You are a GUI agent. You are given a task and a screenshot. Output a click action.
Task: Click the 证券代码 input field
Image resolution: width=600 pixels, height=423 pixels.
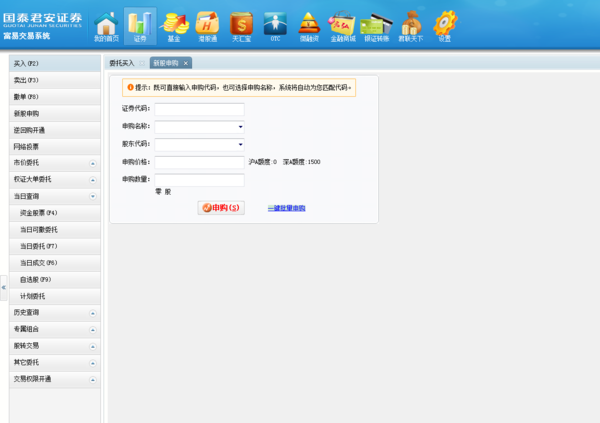point(199,109)
